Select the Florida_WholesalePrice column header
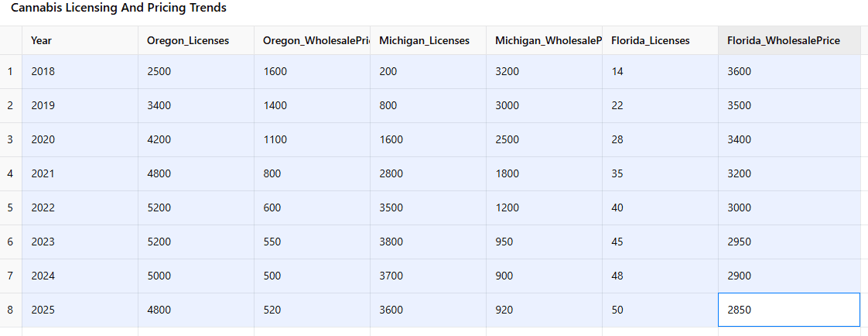The height and width of the screenshot is (336, 868). pyautogui.click(x=789, y=40)
